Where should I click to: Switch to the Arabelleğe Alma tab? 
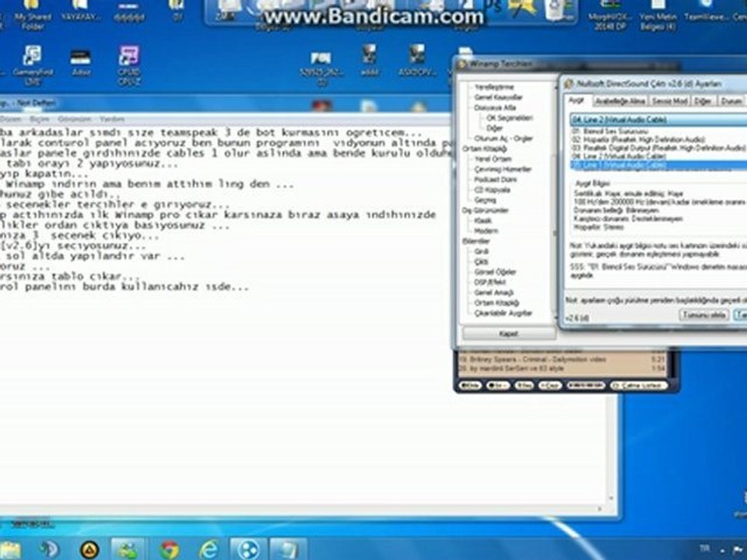pyautogui.click(x=620, y=101)
